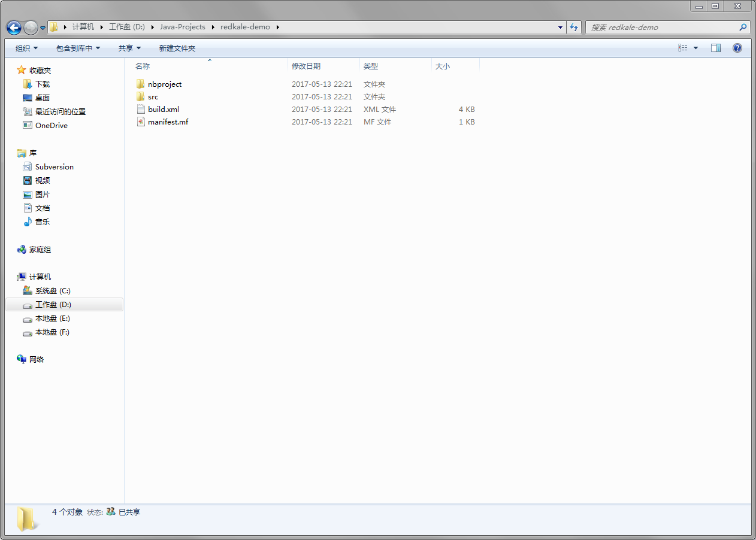Open the src folder
This screenshot has width=756, height=540.
(153, 97)
